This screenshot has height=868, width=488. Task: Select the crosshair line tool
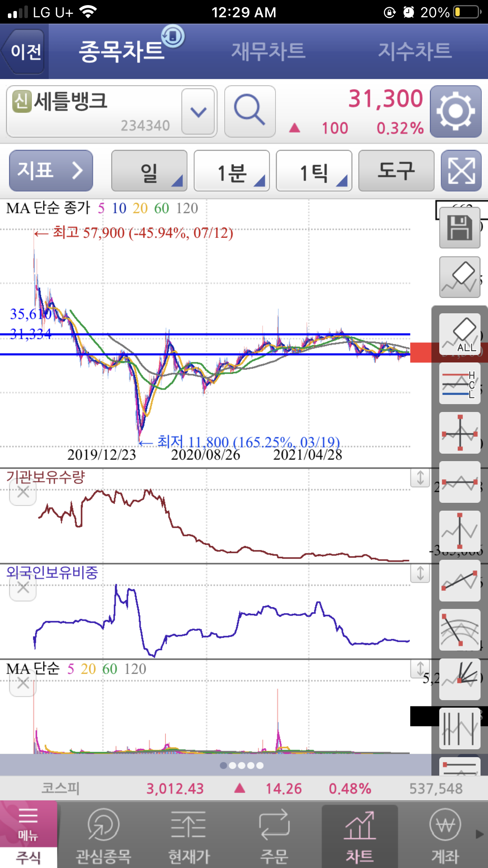pos(460,433)
